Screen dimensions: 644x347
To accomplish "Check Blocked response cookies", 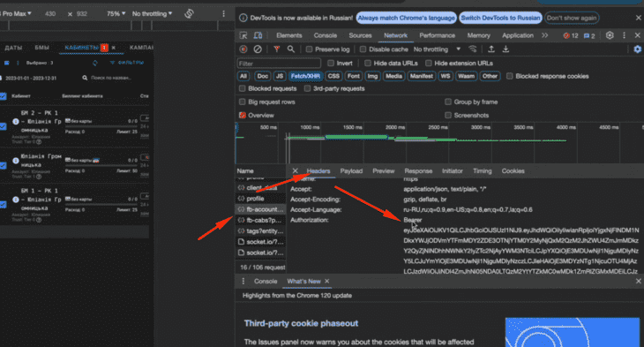I will tap(509, 76).
